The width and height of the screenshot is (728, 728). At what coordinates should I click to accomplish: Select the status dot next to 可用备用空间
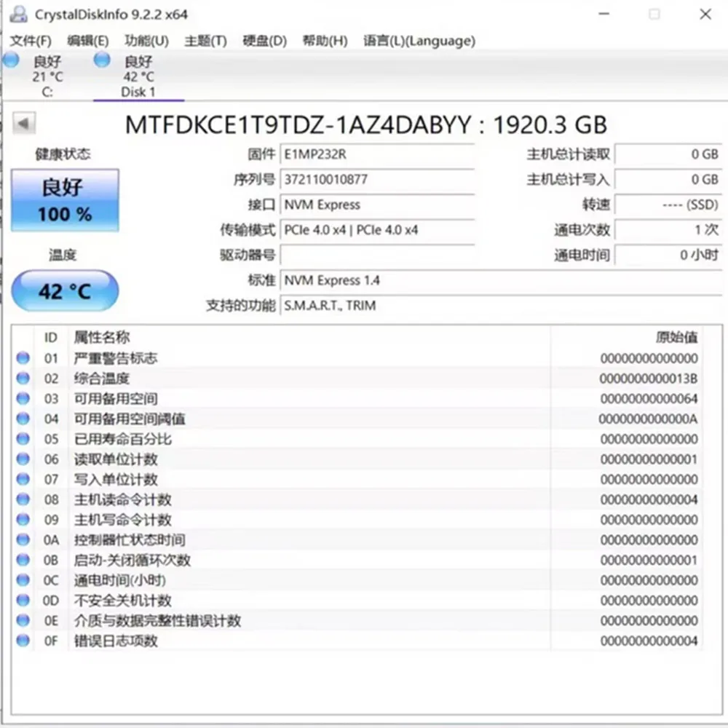(23, 398)
